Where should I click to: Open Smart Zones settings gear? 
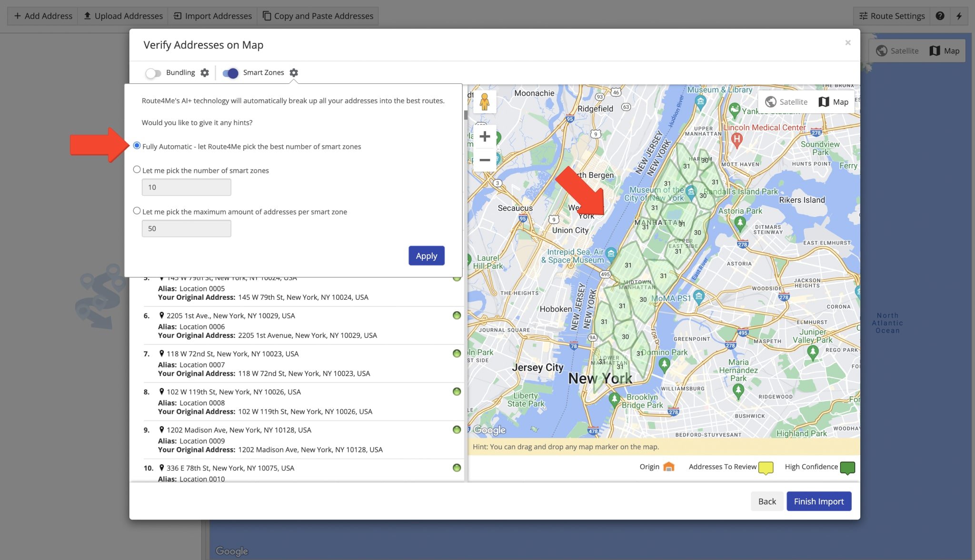[294, 73]
